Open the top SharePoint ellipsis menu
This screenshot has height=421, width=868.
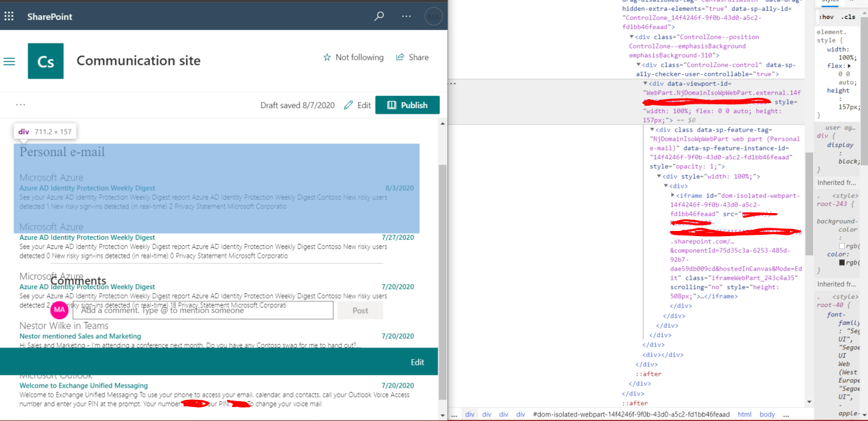pos(406,17)
